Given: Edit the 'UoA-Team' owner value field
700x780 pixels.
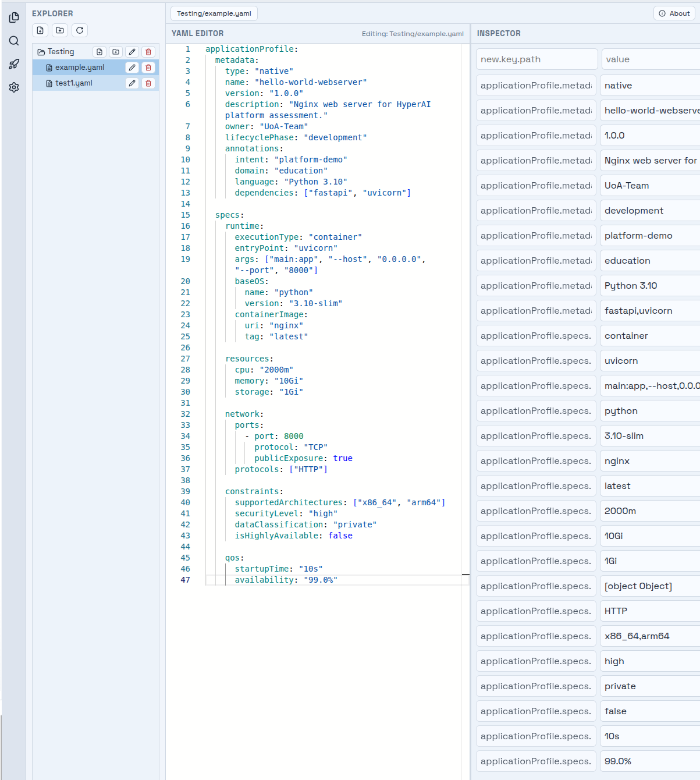Looking at the screenshot, I should (650, 186).
